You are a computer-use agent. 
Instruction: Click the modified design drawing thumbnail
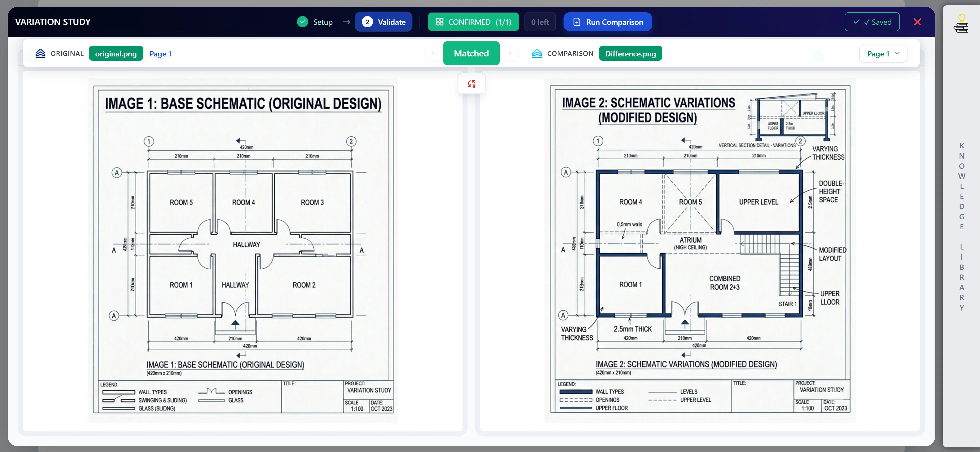[700, 250]
